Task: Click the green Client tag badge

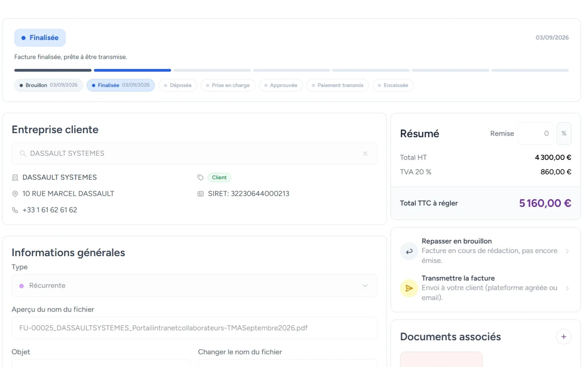Action: tap(219, 178)
